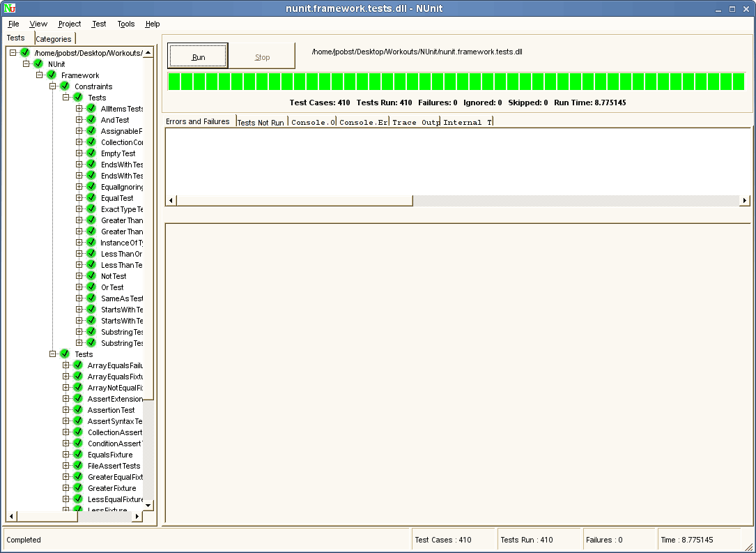Image resolution: width=756 pixels, height=553 pixels.
Task: Click errors panel scrollbar right arrow
Action: (x=744, y=200)
